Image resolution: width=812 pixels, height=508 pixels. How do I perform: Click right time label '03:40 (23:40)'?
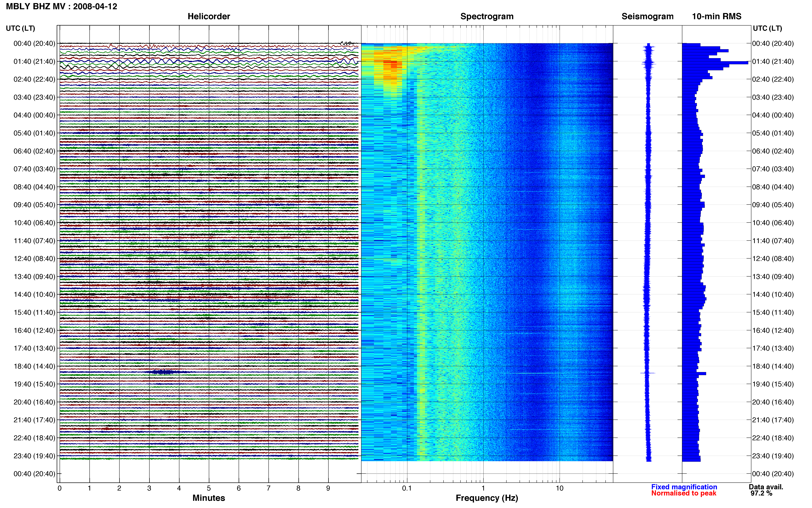(773, 97)
